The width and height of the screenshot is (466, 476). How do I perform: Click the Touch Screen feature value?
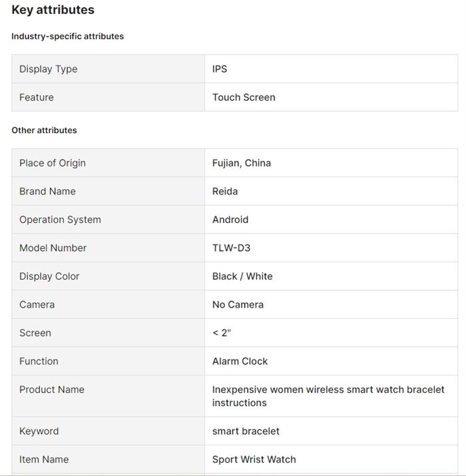click(x=244, y=97)
